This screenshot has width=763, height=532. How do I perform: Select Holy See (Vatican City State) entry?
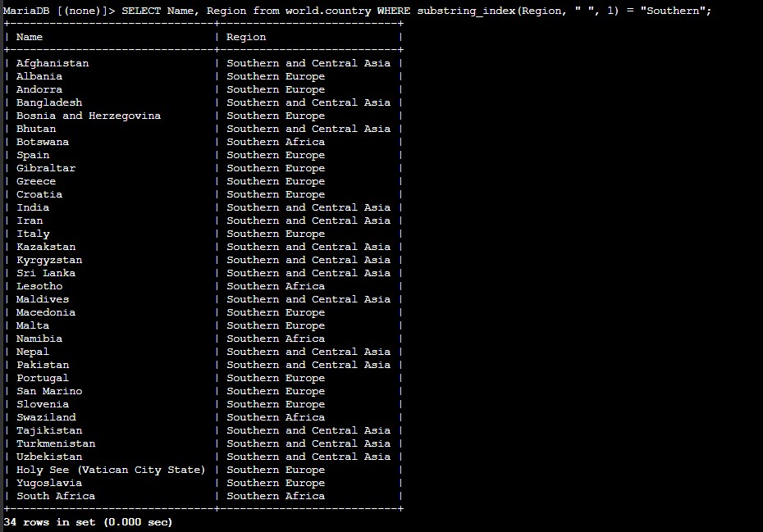107,469
